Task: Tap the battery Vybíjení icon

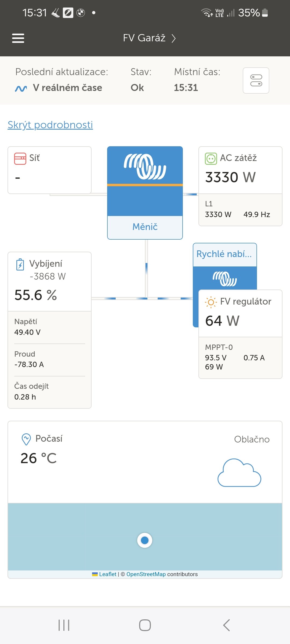Action: click(20, 265)
